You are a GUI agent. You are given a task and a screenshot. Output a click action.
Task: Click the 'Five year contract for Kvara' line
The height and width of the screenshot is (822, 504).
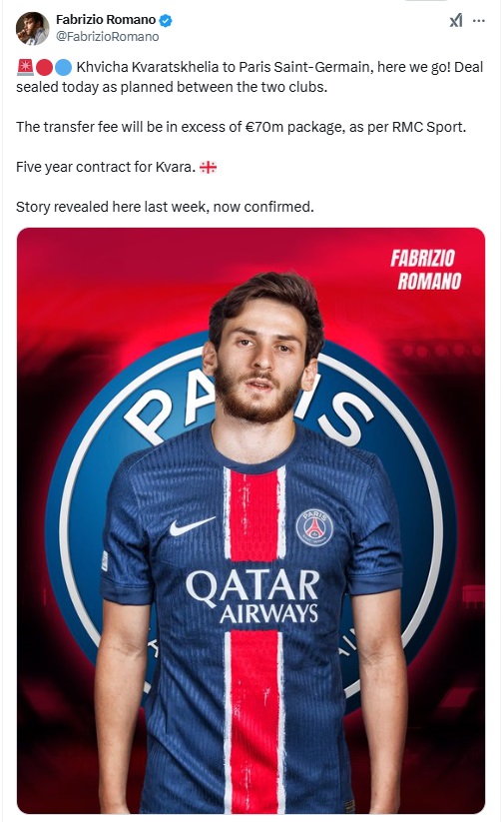[x=106, y=167]
